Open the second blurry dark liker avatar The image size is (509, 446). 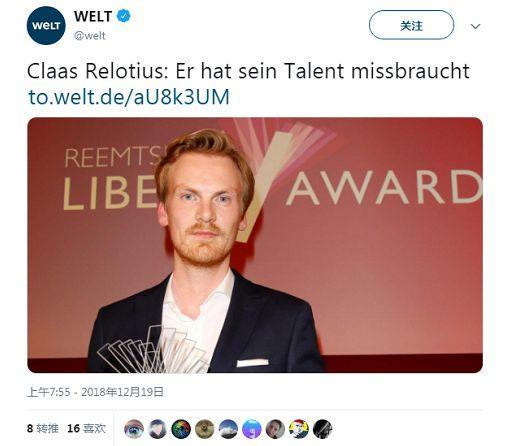pyautogui.click(x=157, y=429)
